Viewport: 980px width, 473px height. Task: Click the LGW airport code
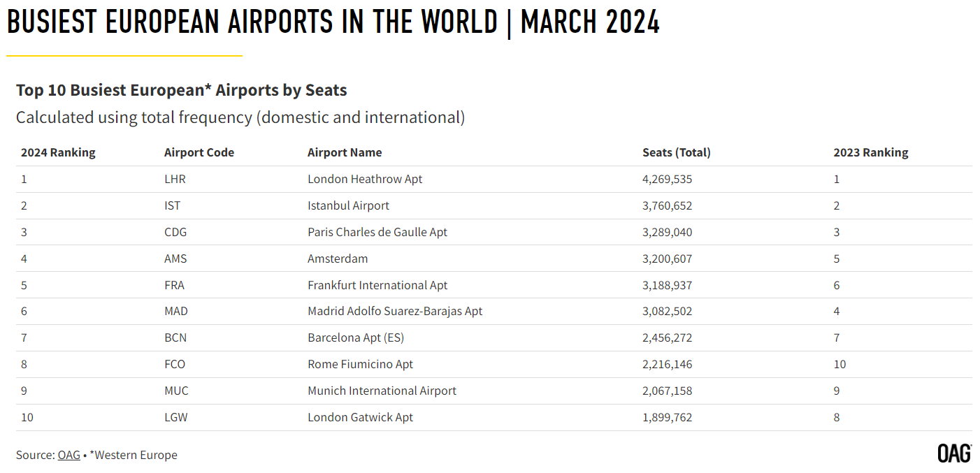[176, 417]
